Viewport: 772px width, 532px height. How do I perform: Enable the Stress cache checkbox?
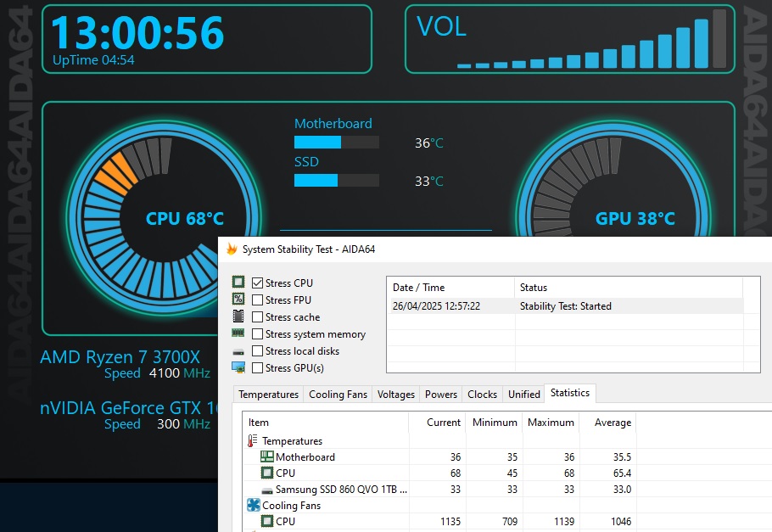point(257,316)
